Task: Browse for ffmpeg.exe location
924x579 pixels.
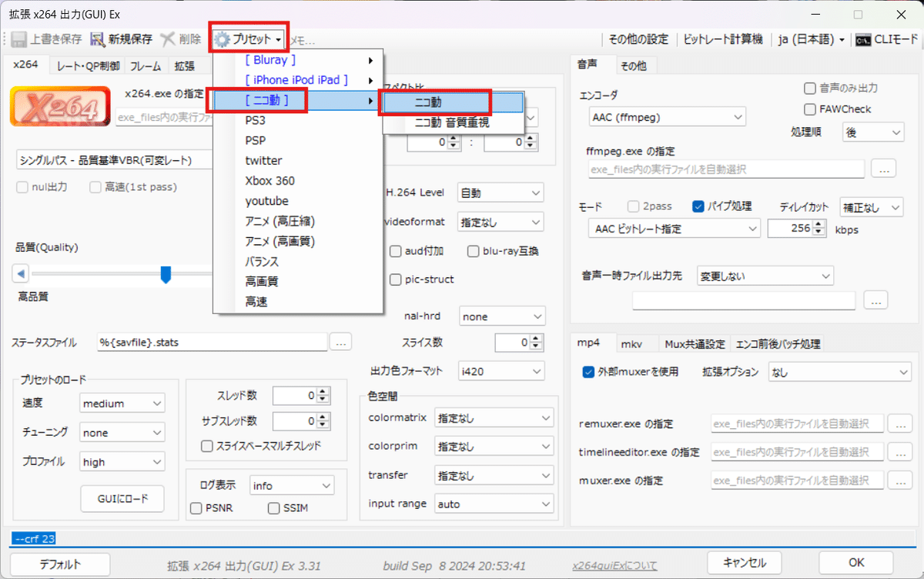Action: (883, 168)
